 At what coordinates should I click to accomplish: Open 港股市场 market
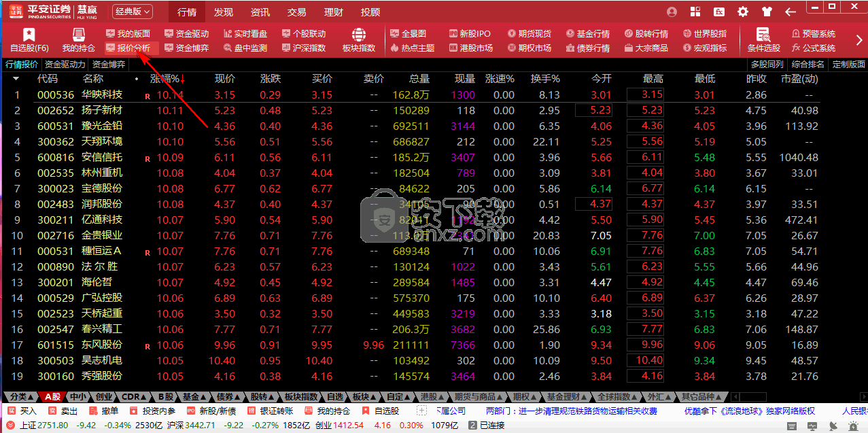(470, 48)
